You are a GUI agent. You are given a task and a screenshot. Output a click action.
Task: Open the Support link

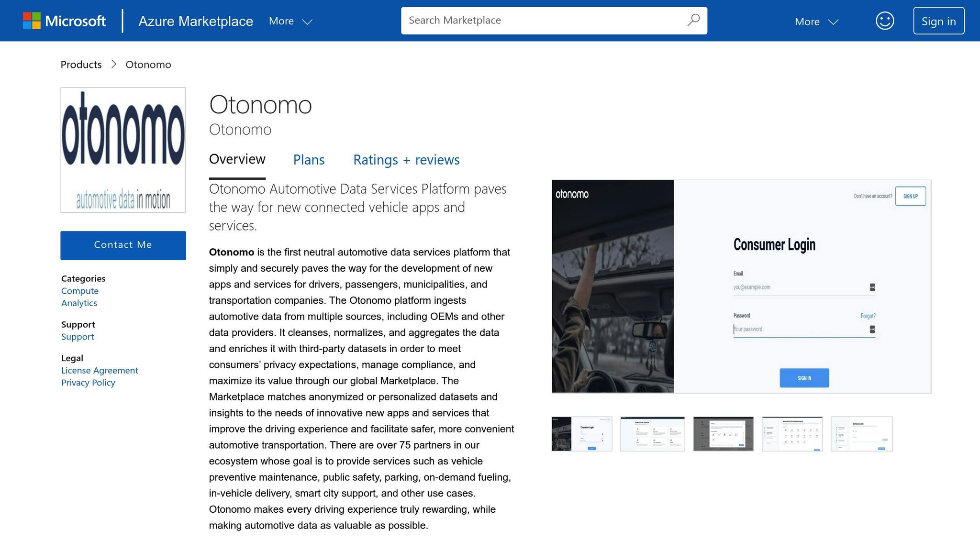click(x=78, y=337)
